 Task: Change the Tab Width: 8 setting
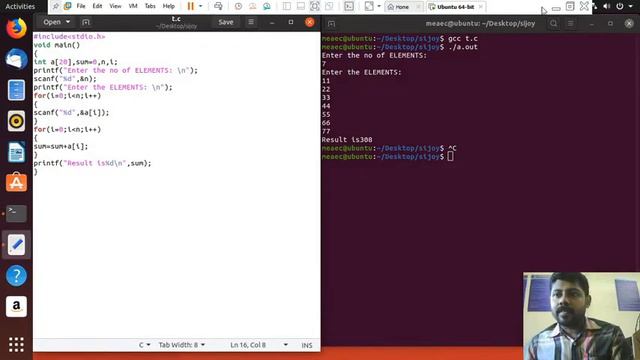[182, 345]
